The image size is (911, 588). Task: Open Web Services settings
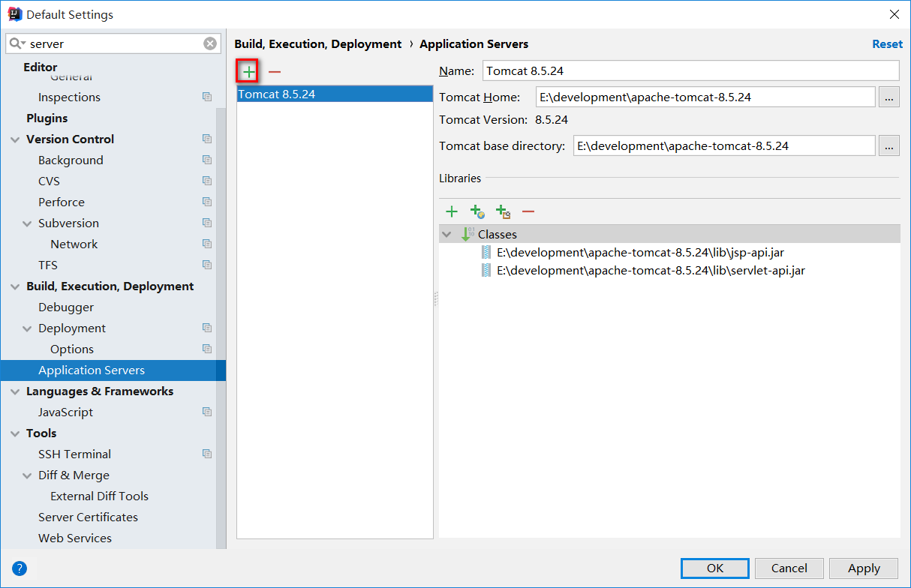pos(75,538)
